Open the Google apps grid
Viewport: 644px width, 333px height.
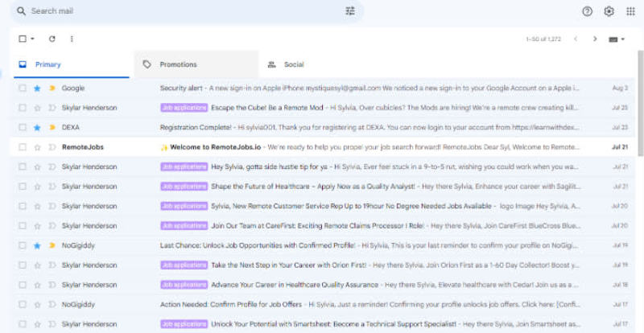point(630,11)
